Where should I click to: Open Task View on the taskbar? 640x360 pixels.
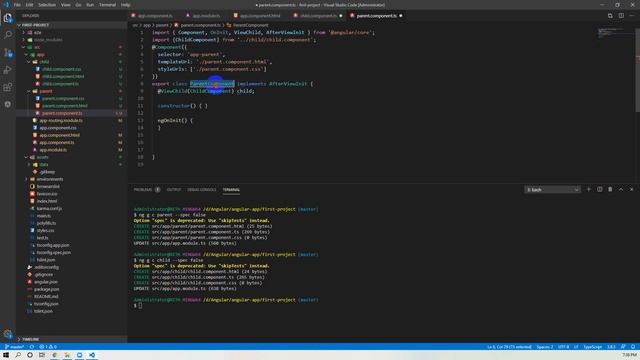(x=42, y=355)
